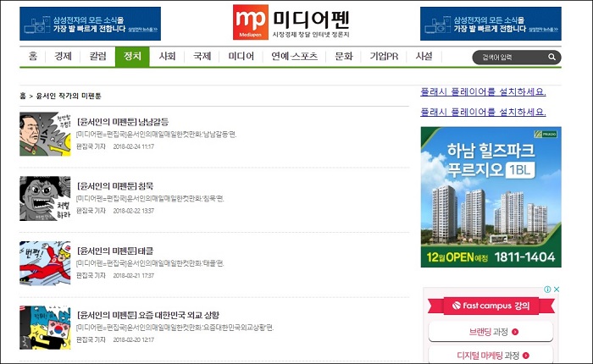Click summary text of 침묵 article
This screenshot has width=593, height=364.
pyautogui.click(x=150, y=198)
